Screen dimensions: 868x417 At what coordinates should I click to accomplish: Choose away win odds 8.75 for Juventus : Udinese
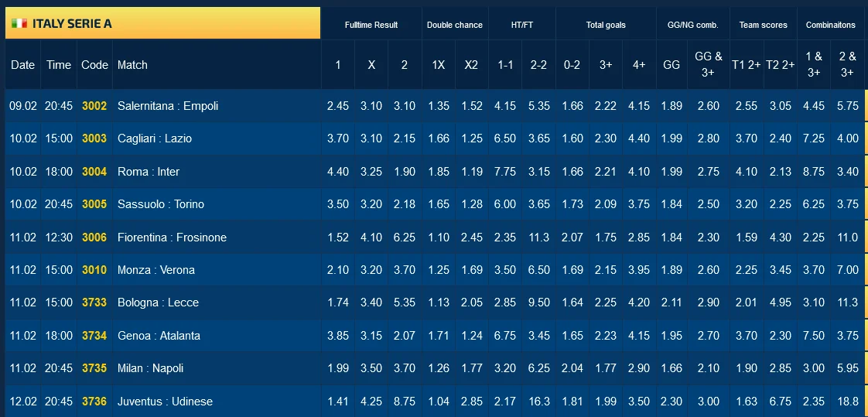405,402
